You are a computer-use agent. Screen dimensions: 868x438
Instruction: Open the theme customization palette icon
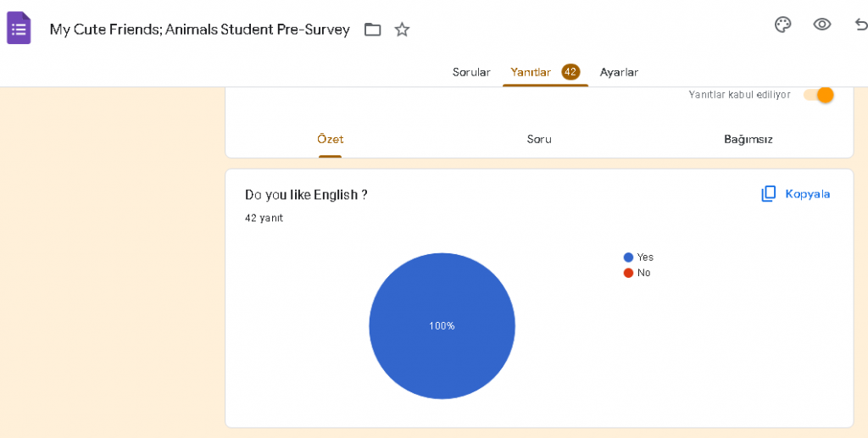coord(783,25)
